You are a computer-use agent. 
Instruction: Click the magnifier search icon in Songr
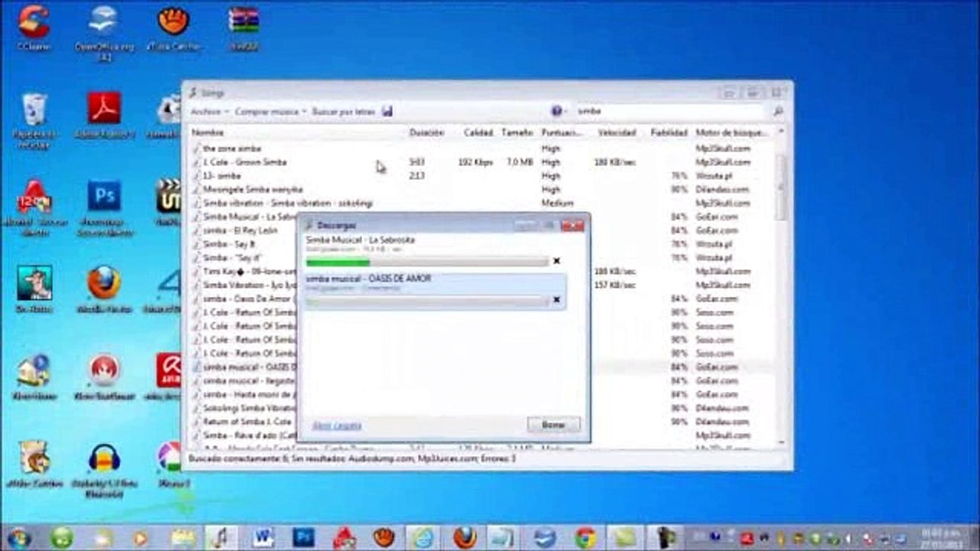click(x=779, y=111)
